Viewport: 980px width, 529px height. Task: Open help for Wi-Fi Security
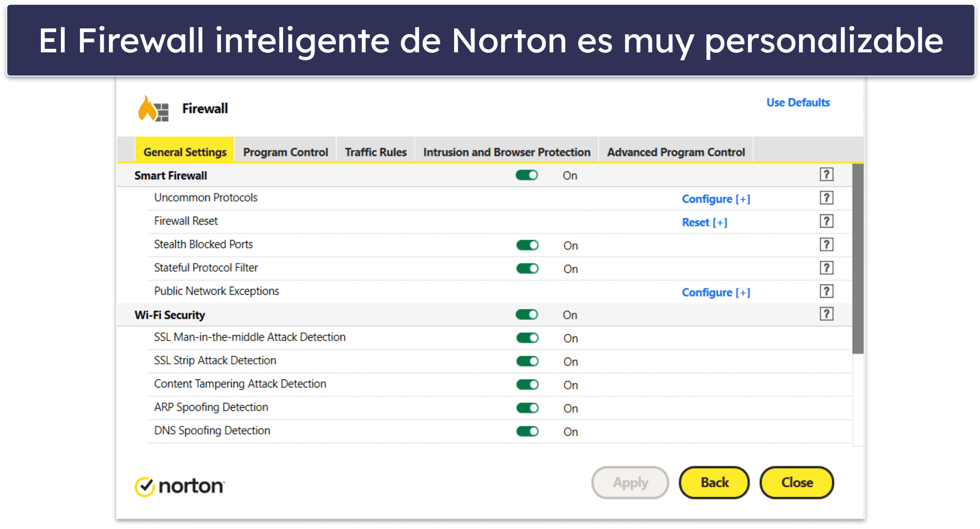click(x=826, y=314)
